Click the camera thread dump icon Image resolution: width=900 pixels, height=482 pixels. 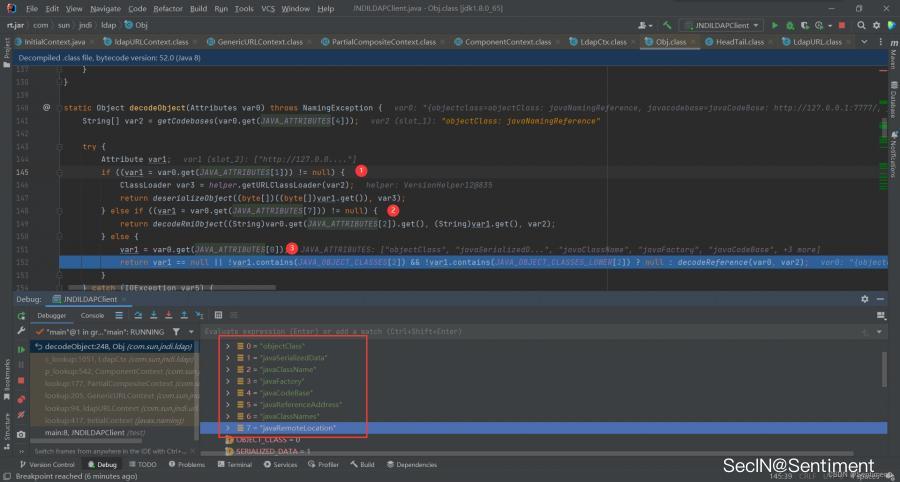tap(21, 434)
